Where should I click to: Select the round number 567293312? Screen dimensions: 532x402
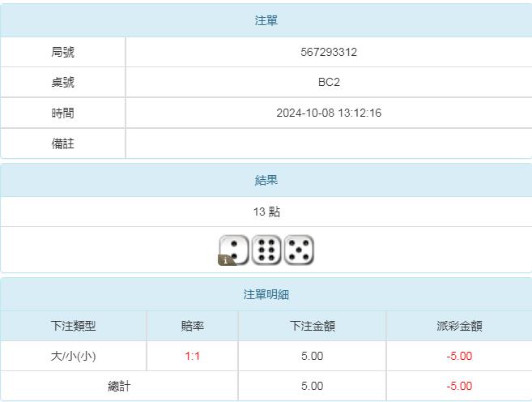click(x=329, y=52)
